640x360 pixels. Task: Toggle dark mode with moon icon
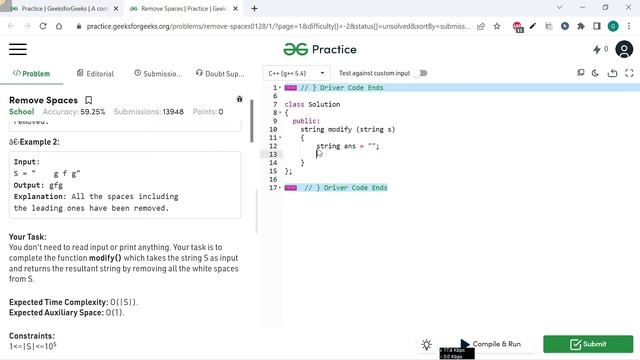point(595,73)
